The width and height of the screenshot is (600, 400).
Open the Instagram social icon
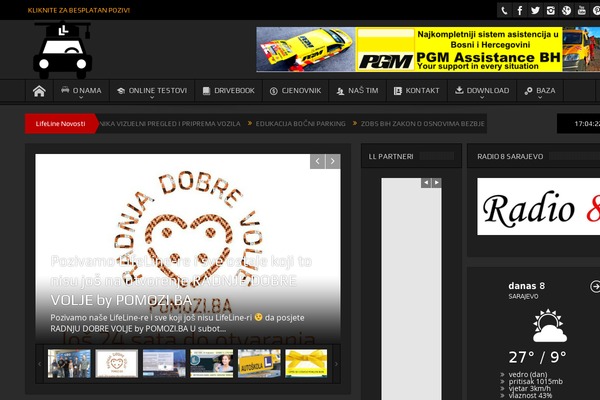(x=551, y=10)
